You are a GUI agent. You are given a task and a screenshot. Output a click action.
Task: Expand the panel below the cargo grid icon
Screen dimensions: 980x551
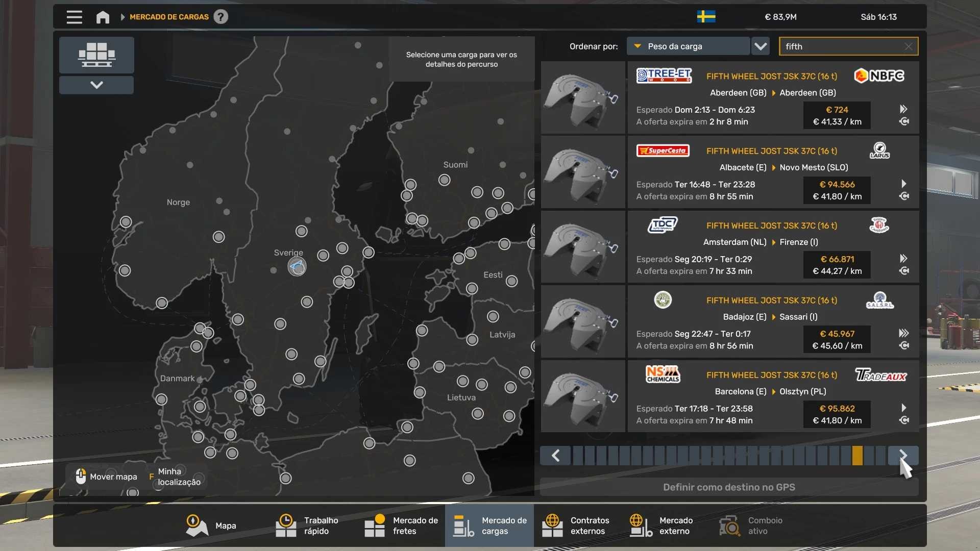(96, 85)
